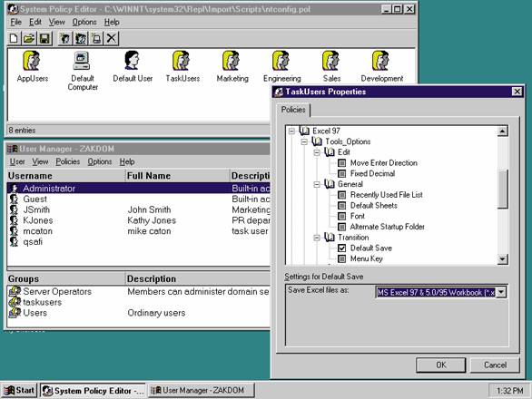Click the policy tree scroll up arrow

(x=502, y=131)
